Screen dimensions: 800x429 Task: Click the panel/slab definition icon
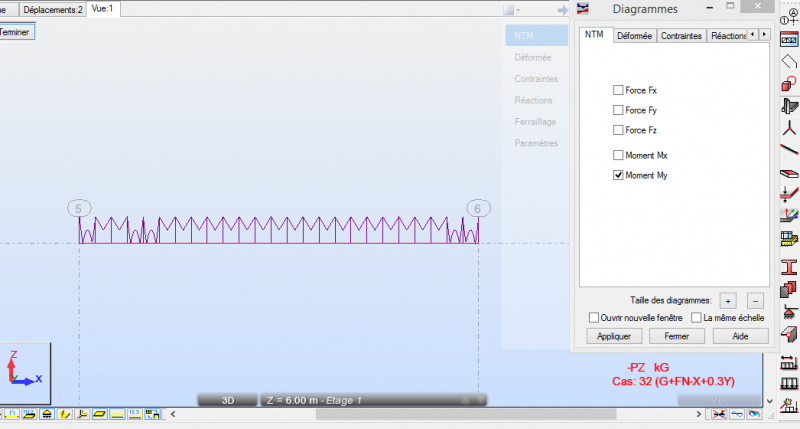pos(789,173)
